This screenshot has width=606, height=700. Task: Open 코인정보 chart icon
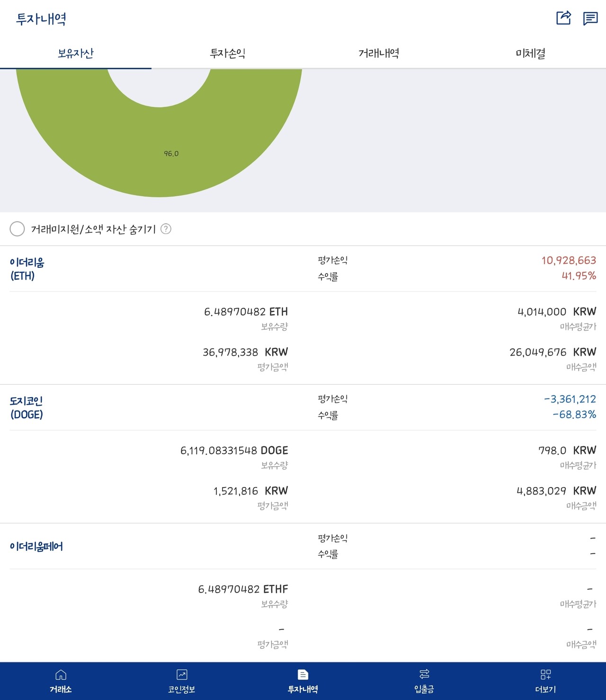(x=182, y=674)
